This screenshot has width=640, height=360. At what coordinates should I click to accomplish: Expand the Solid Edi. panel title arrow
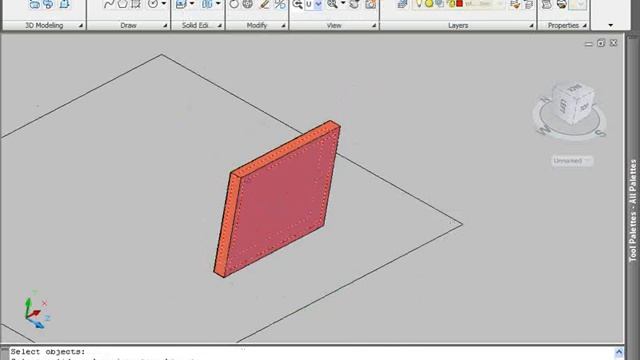tap(220, 26)
